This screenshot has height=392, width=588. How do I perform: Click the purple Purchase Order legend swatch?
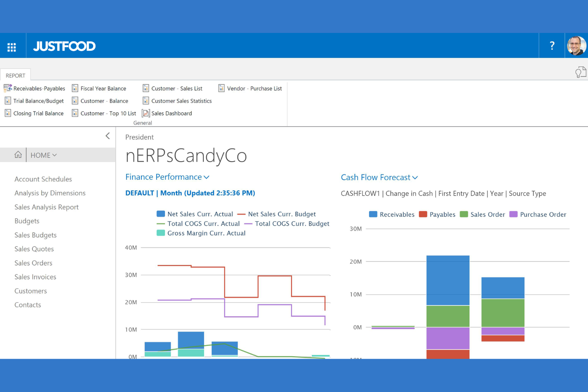pos(513,214)
